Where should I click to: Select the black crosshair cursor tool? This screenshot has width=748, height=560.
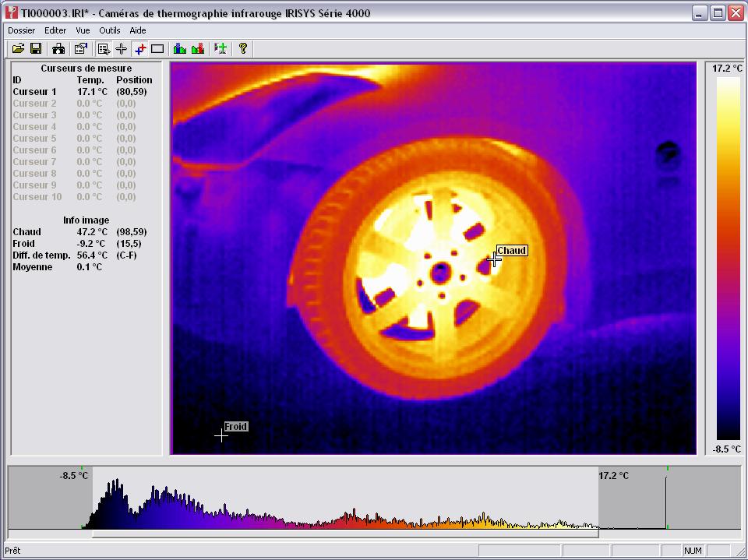pos(122,48)
